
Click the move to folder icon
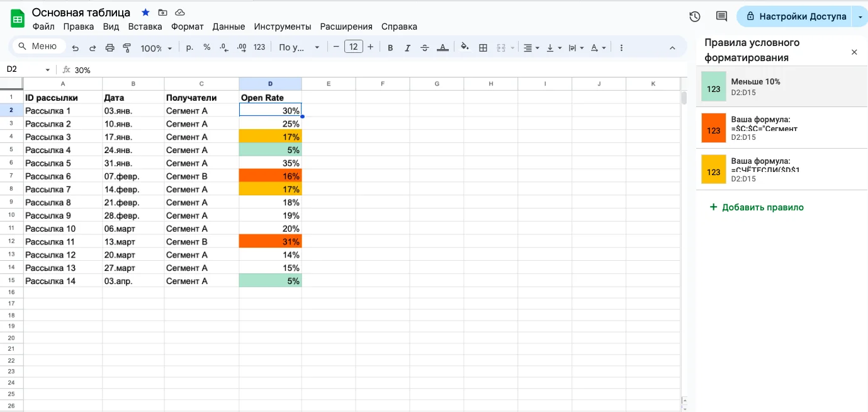(x=163, y=13)
